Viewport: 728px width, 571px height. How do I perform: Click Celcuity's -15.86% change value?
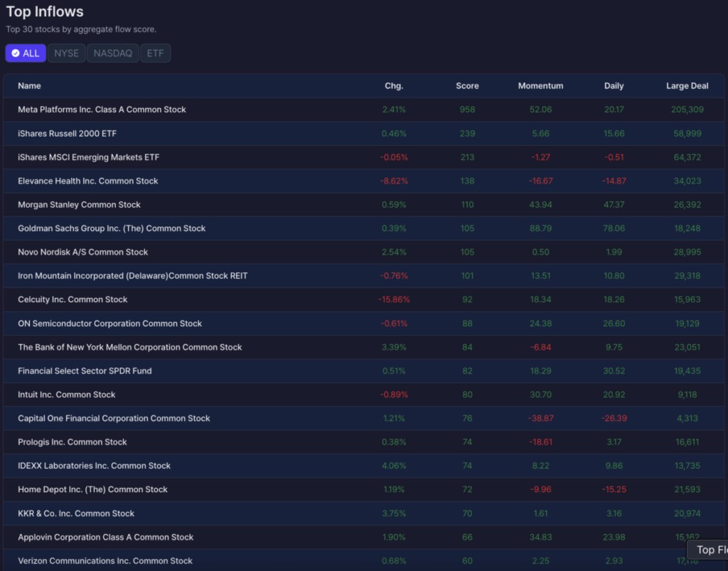(x=394, y=299)
